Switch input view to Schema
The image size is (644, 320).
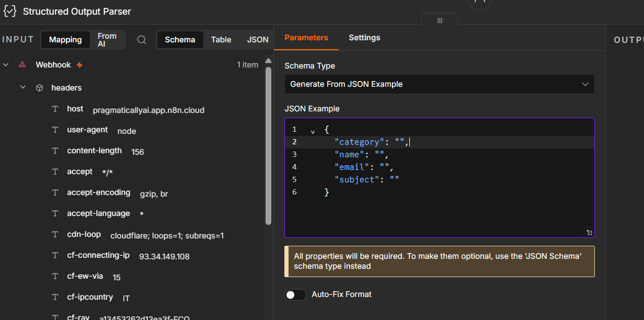180,40
